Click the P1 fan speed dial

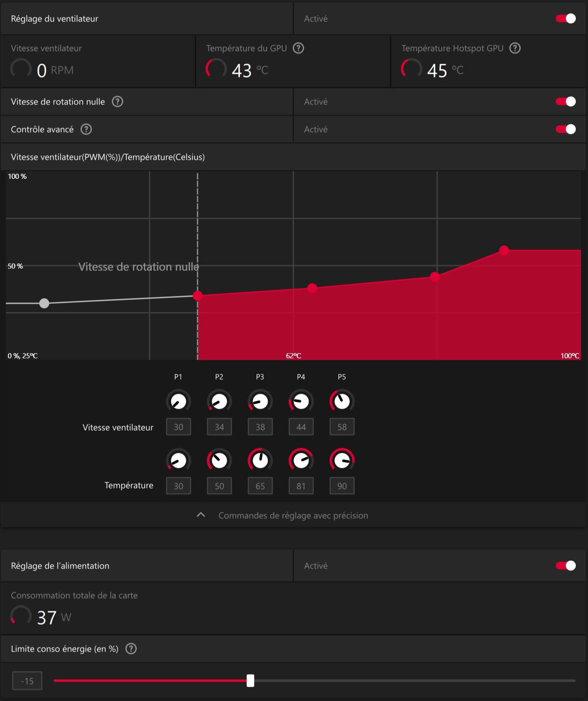click(178, 401)
